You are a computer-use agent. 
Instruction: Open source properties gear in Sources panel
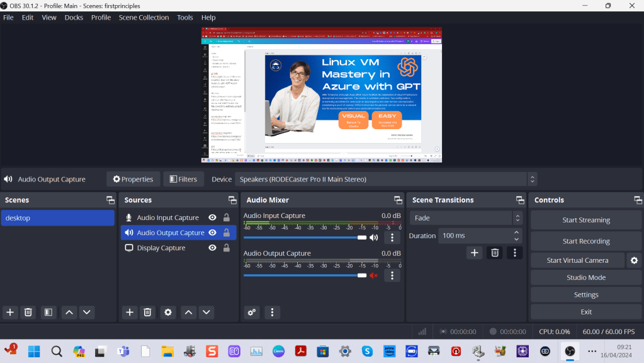point(168,313)
